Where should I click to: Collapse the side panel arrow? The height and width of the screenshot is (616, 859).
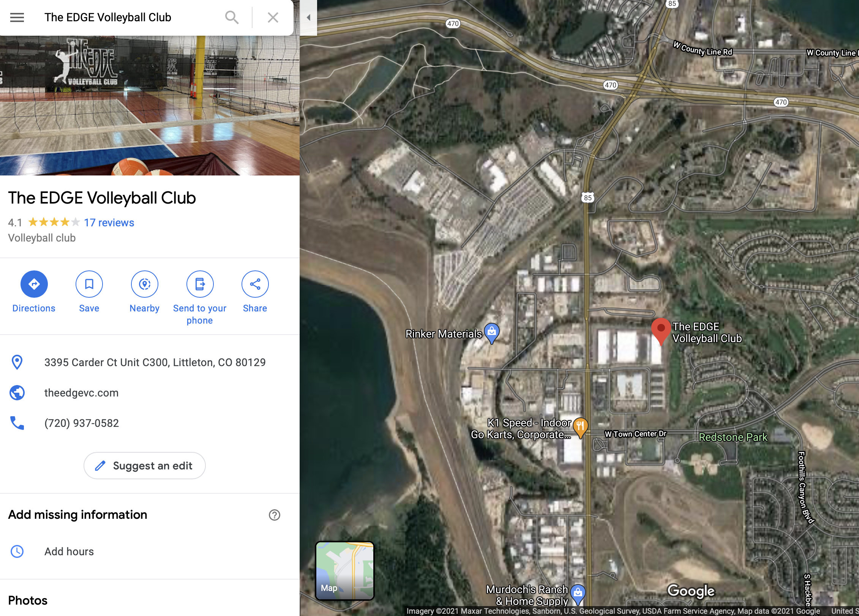[308, 17]
